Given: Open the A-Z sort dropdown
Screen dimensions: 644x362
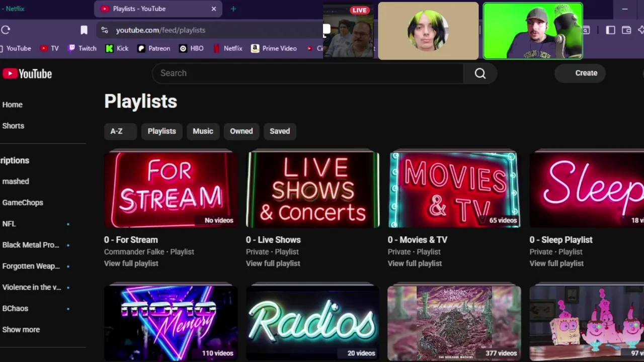Looking at the screenshot, I should [x=120, y=131].
